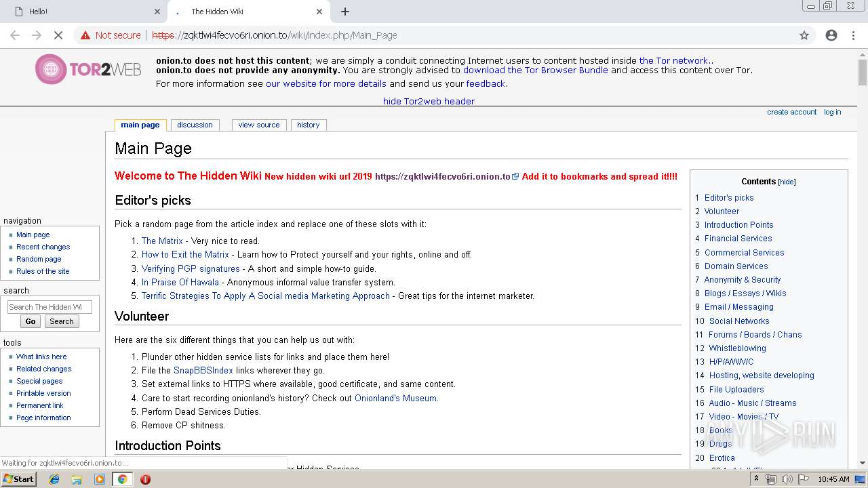
Task: Open the Windows Start button
Action: [18, 479]
